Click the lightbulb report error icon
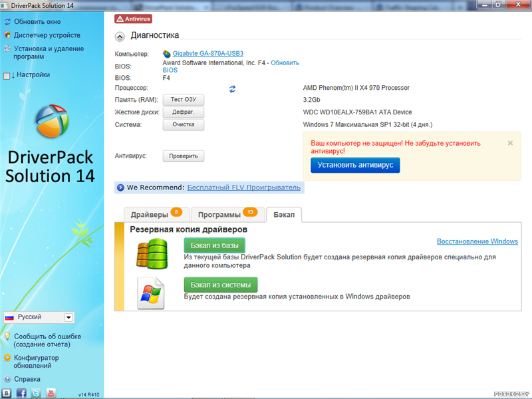Screen dimensions: 532x399 click(7, 336)
